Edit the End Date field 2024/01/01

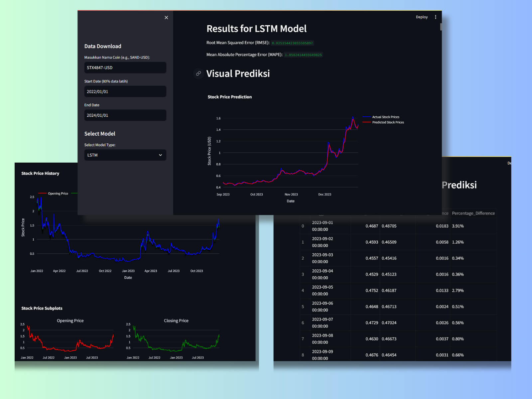coord(125,115)
